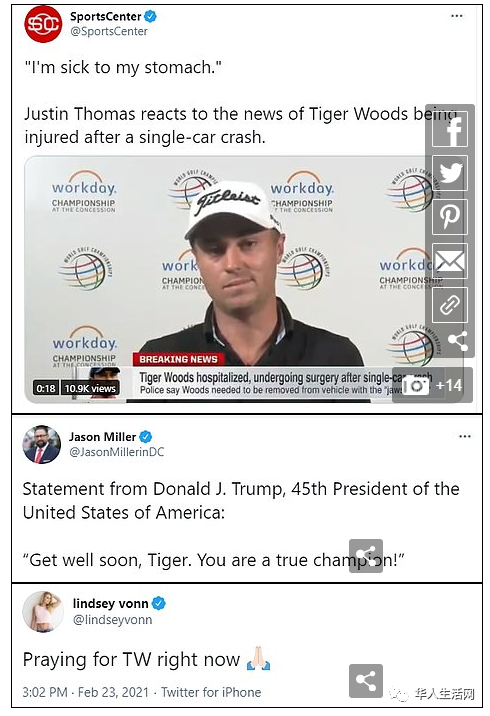Open Jason Miller tweet more options
This screenshot has width=490, height=716.
point(464,436)
